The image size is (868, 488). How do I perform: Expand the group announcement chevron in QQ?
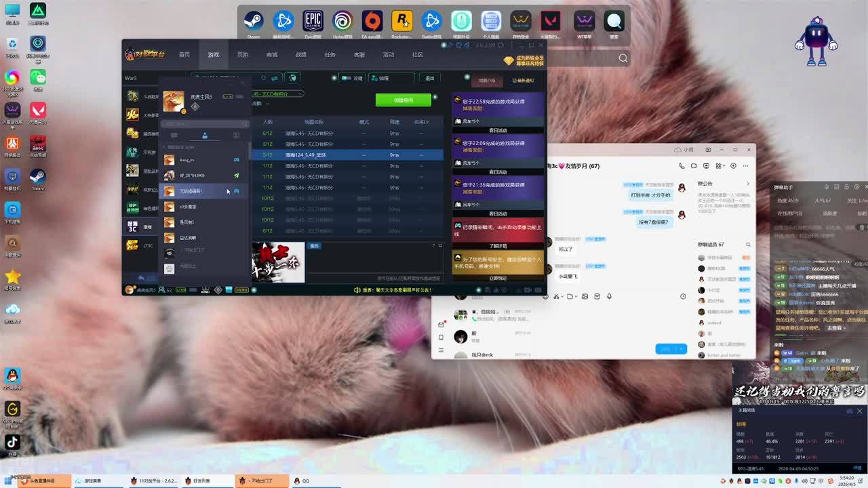point(748,184)
